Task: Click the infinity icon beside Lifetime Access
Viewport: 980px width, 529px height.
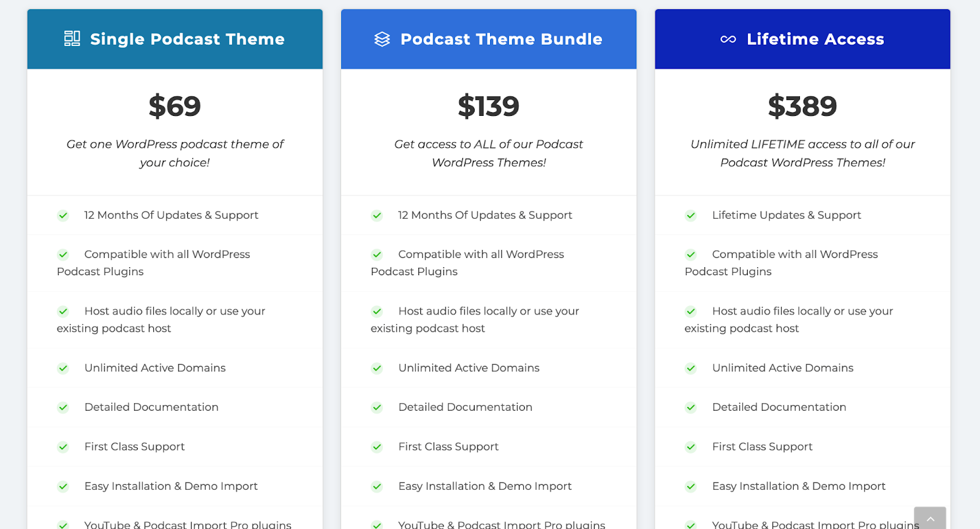Action: click(728, 39)
